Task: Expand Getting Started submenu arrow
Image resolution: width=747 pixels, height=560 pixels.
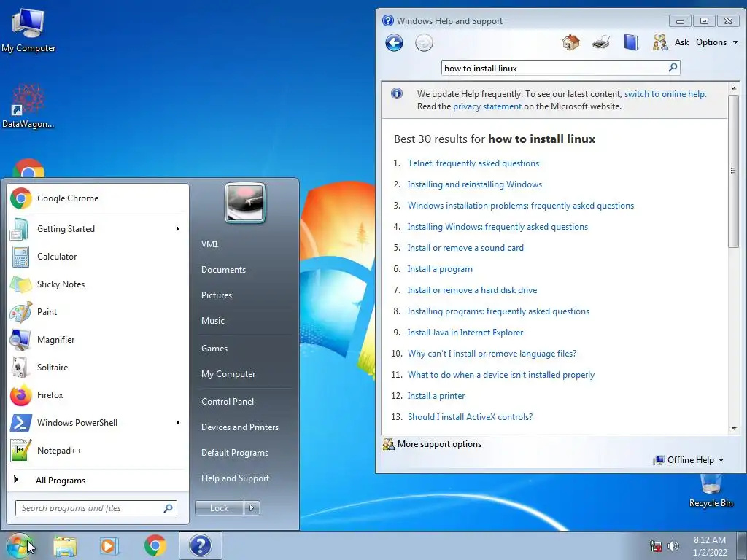Action: pyautogui.click(x=178, y=229)
